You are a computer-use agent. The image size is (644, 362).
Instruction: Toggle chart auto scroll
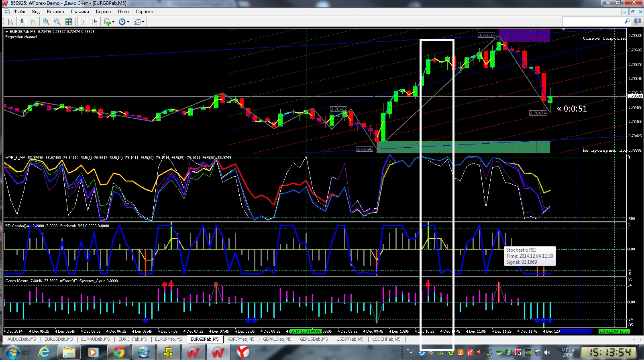[x=83, y=22]
